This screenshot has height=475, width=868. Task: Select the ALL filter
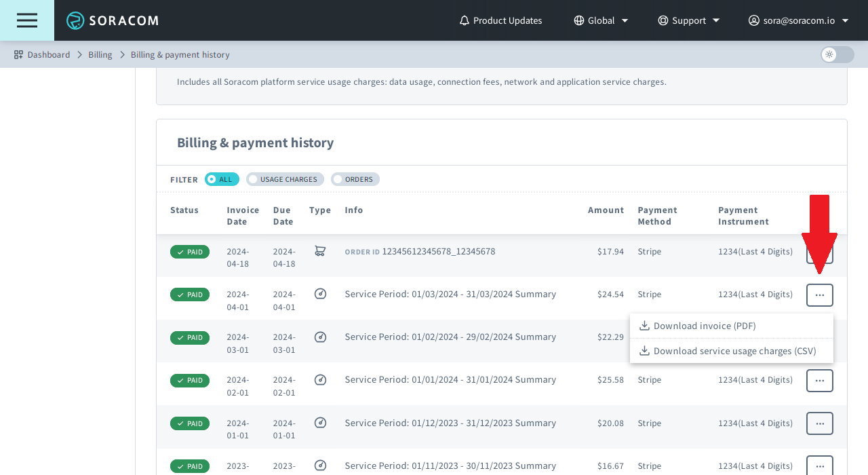tap(222, 179)
